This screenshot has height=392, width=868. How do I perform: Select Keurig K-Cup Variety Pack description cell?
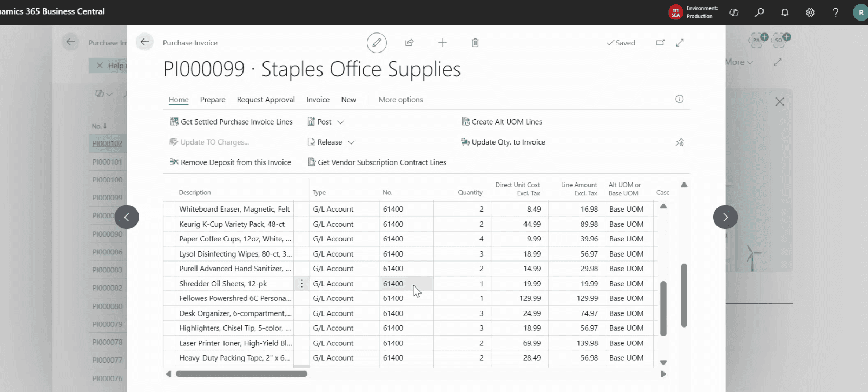(x=235, y=224)
